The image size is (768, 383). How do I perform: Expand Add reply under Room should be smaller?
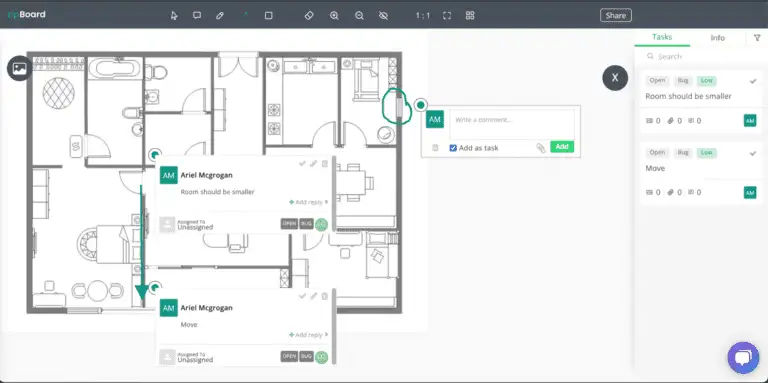(308, 202)
